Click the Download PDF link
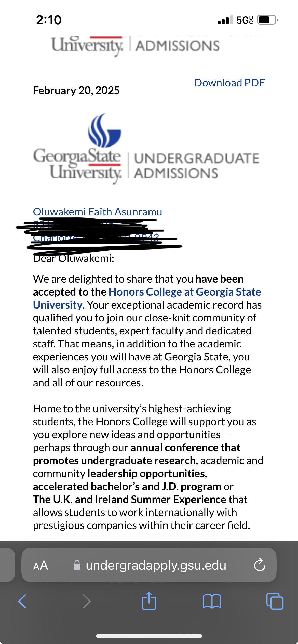The height and width of the screenshot is (644, 298). 229,83
